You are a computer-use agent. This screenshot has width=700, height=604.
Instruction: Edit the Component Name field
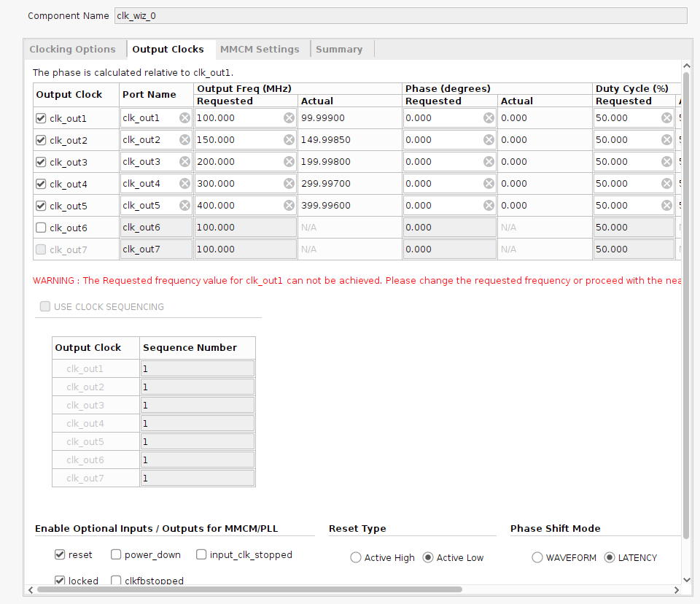pos(400,15)
